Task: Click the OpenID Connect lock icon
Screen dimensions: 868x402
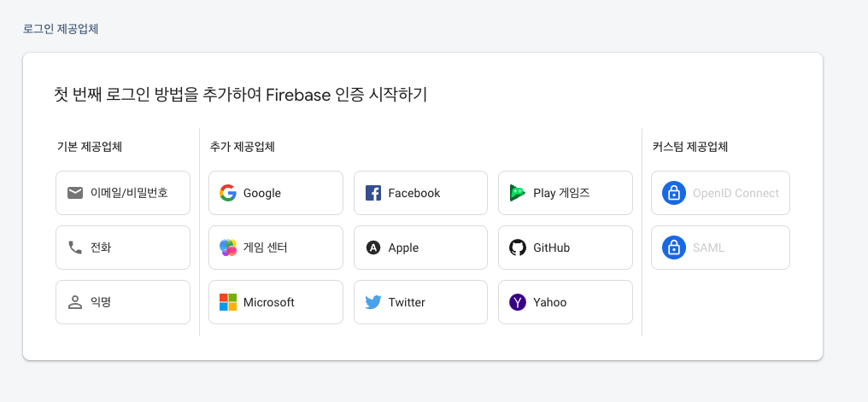Action: pyautogui.click(x=674, y=193)
